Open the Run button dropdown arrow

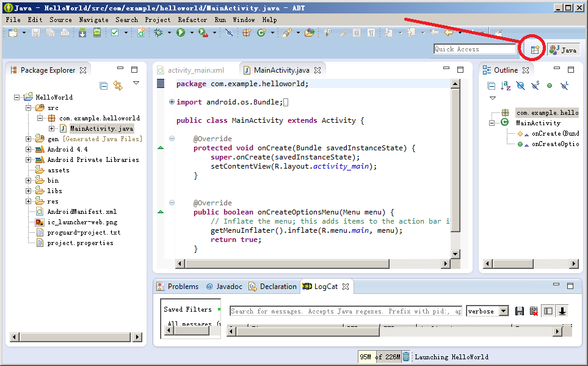click(192, 33)
